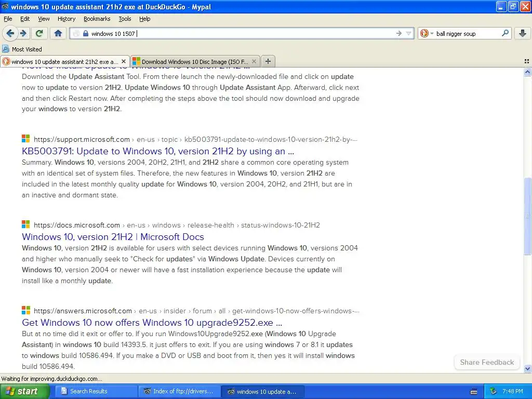Reload the current page

(39, 33)
